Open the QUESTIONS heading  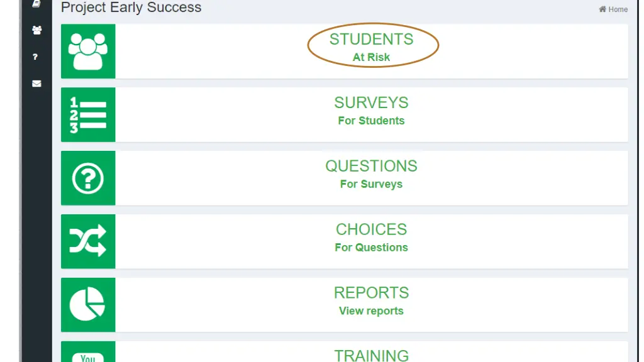(371, 166)
